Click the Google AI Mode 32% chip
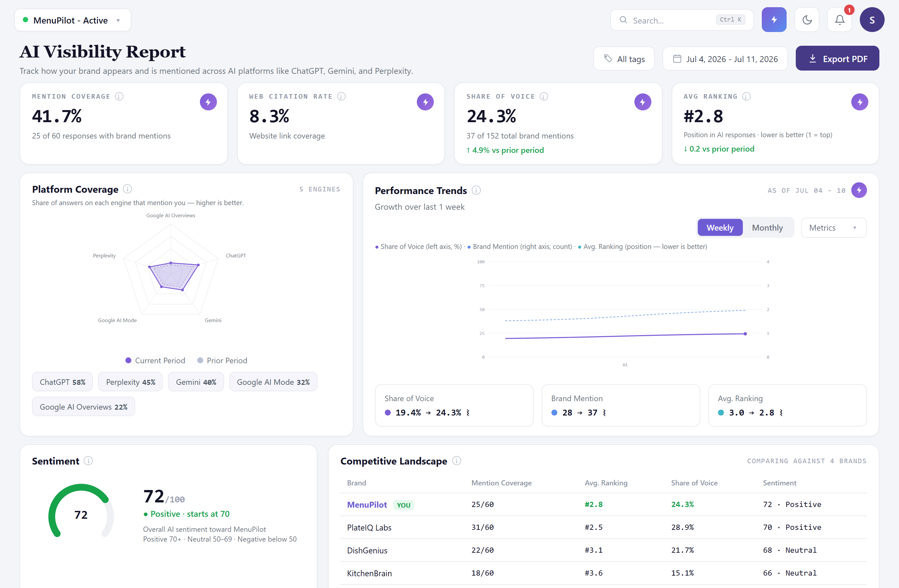The width and height of the screenshot is (899, 588). [x=273, y=382]
